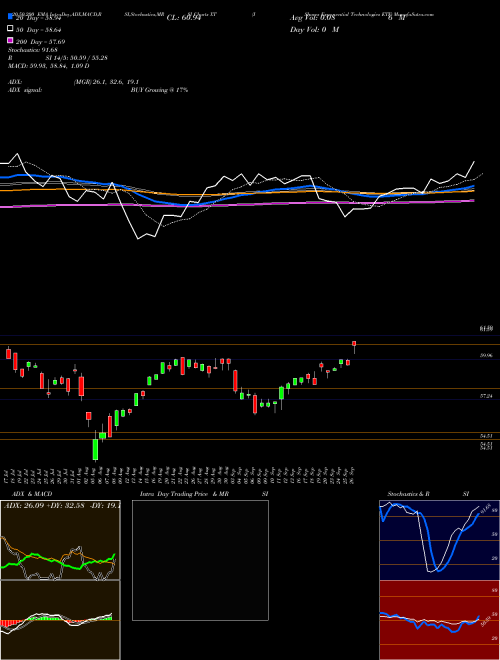
Task: Click the 57.24 price axis label
Action: click(486, 396)
